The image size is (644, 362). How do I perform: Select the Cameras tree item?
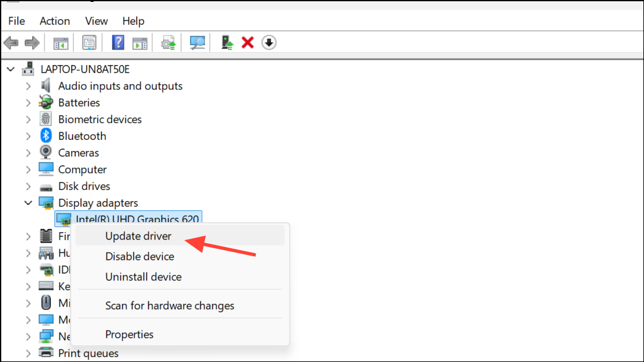78,153
